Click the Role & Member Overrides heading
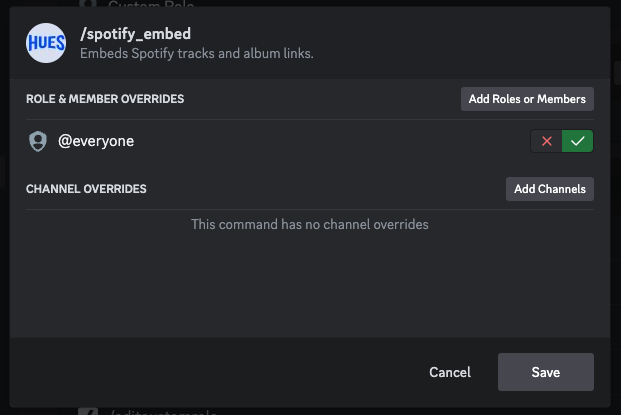Image resolution: width=621 pixels, height=415 pixels. coord(105,99)
